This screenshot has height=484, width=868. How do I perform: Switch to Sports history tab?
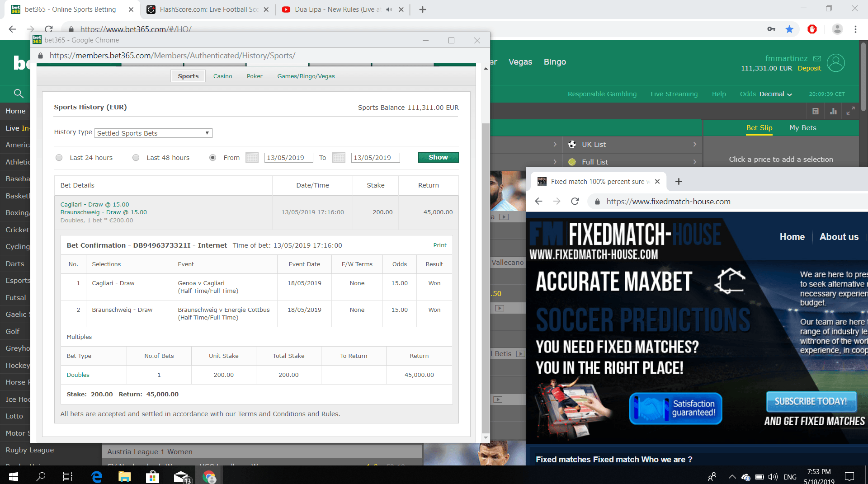[188, 76]
